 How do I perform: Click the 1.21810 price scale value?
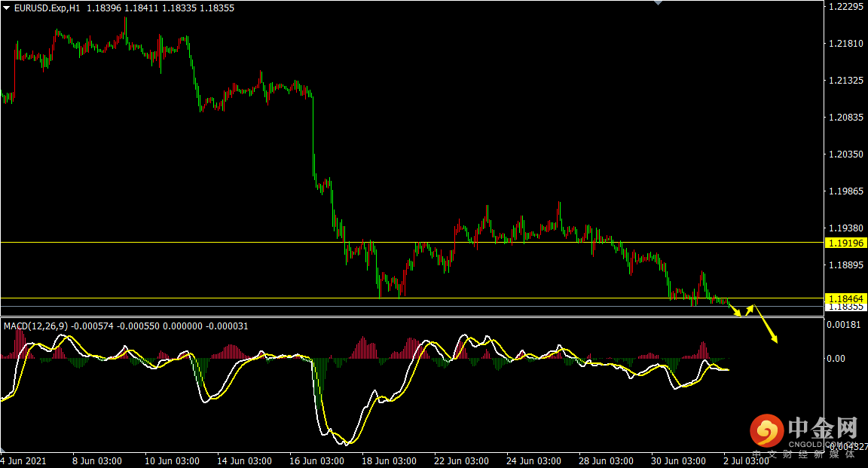[846, 43]
